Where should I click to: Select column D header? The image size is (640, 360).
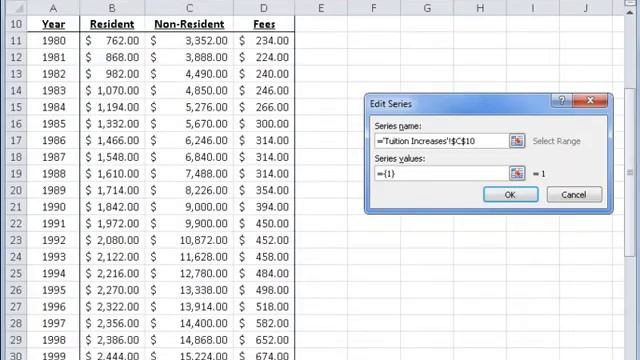click(264, 8)
